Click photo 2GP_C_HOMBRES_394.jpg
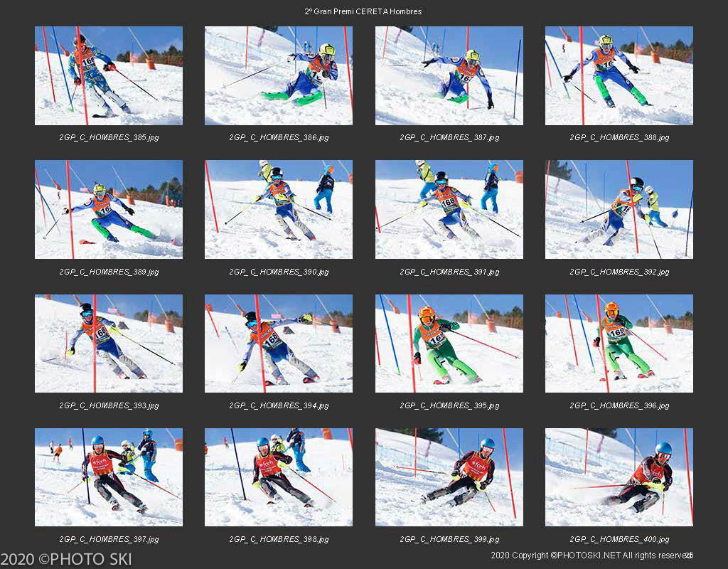This screenshot has width=728, height=569. 279,344
